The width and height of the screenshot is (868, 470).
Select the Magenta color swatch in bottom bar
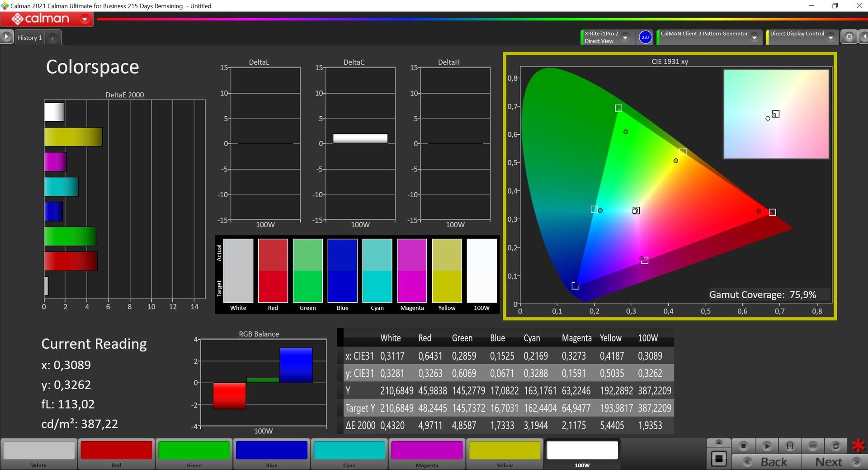[x=427, y=454]
